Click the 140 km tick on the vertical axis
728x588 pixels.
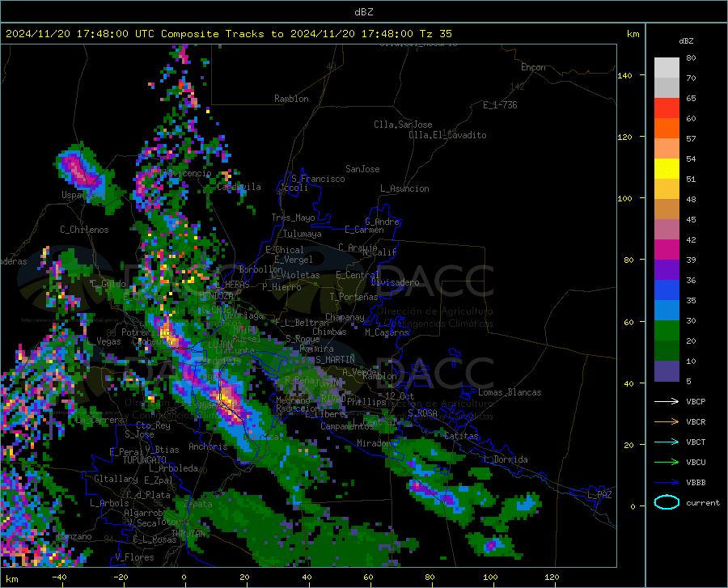pos(625,75)
